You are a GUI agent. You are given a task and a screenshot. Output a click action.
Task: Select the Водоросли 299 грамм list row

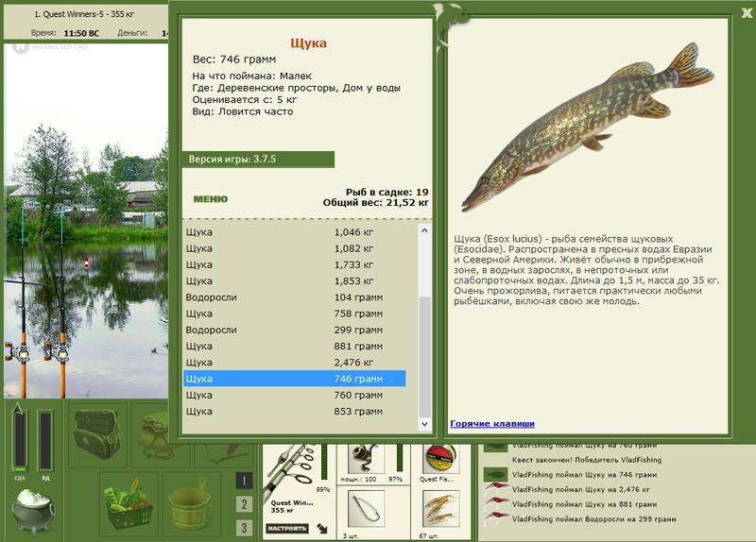click(294, 330)
